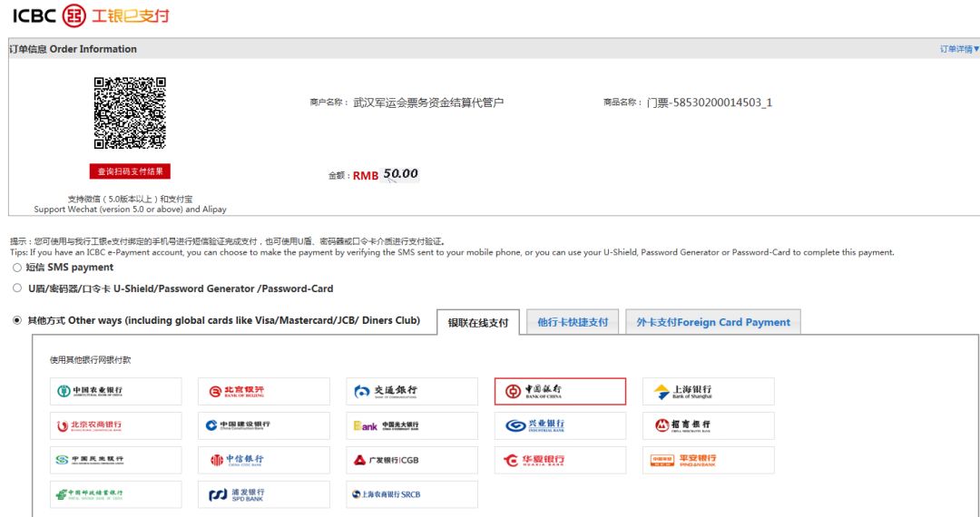Open Foreign Card Payment tab

713,322
